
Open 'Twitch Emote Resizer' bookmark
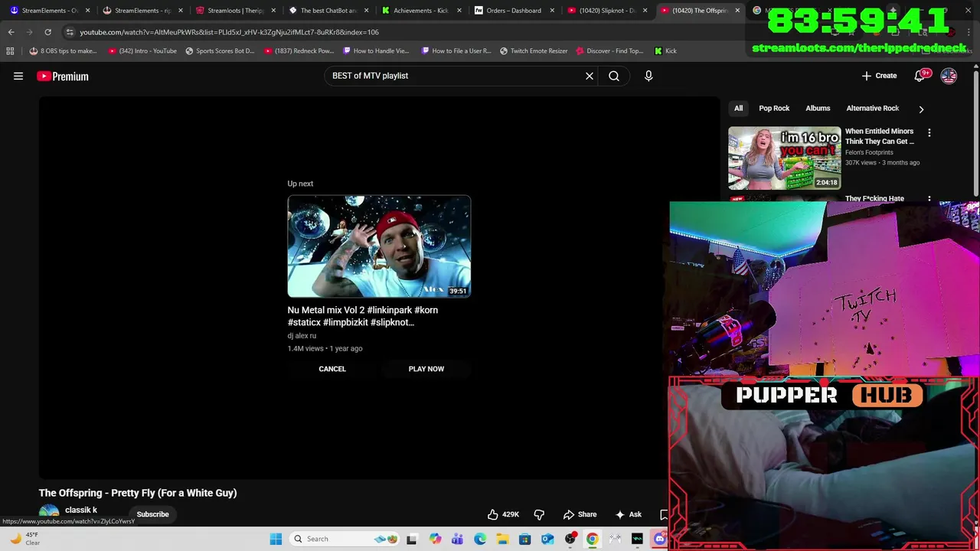pos(534,51)
